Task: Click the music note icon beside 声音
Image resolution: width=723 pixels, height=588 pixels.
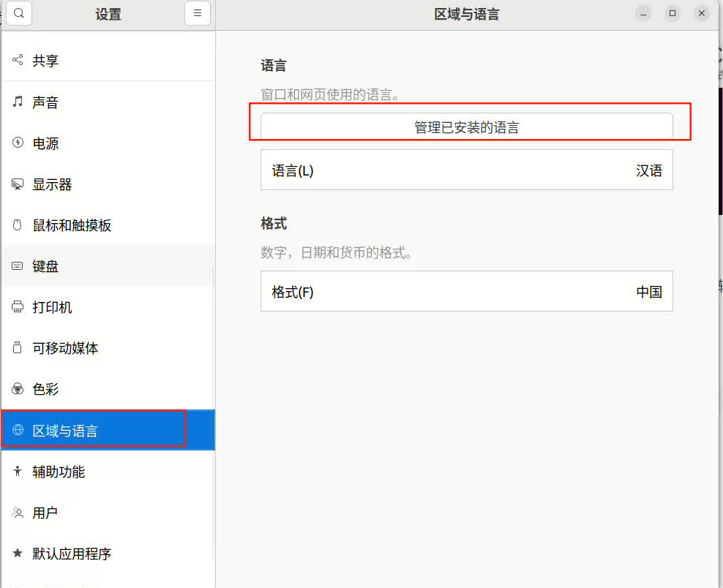Action: [x=18, y=102]
